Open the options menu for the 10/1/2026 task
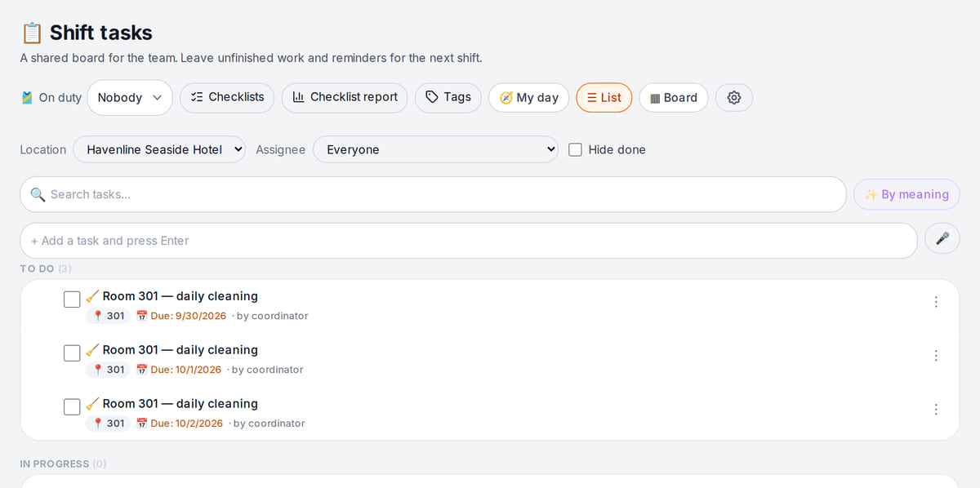 point(936,356)
